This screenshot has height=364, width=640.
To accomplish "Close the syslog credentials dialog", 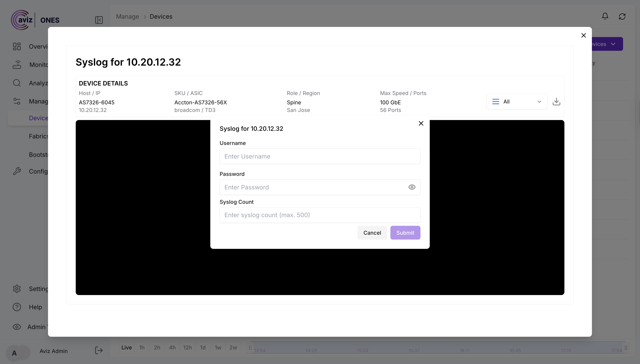I will [x=421, y=124].
